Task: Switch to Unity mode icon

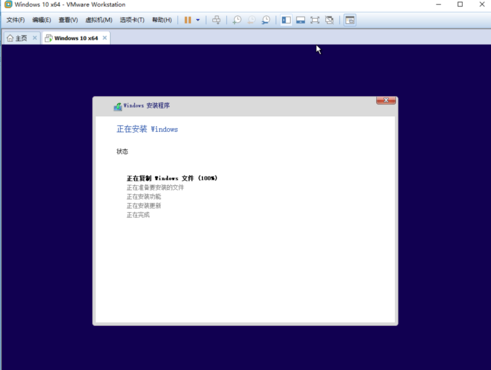Action: pyautogui.click(x=329, y=20)
